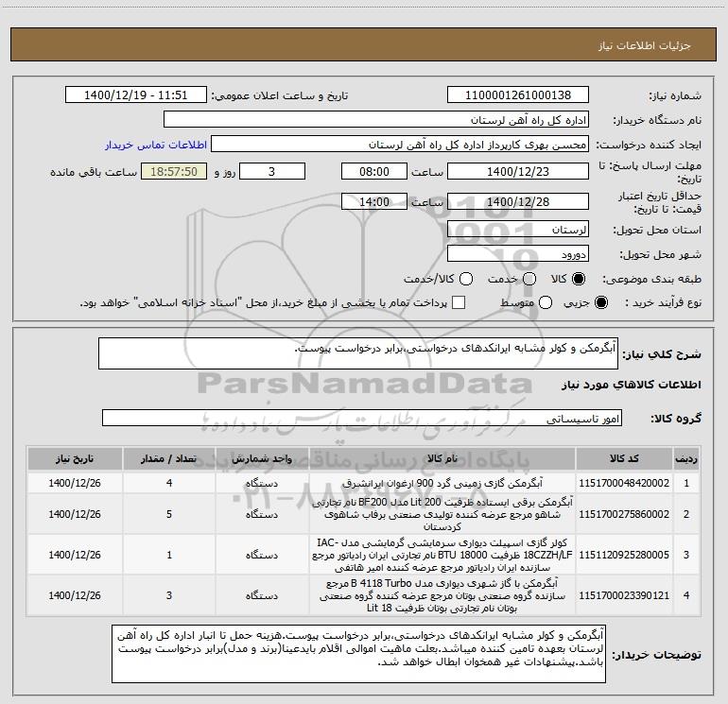The height and width of the screenshot is (704, 728).
Task: Click the IAC-18CZZH/LF split cooler item name
Action: click(442, 555)
